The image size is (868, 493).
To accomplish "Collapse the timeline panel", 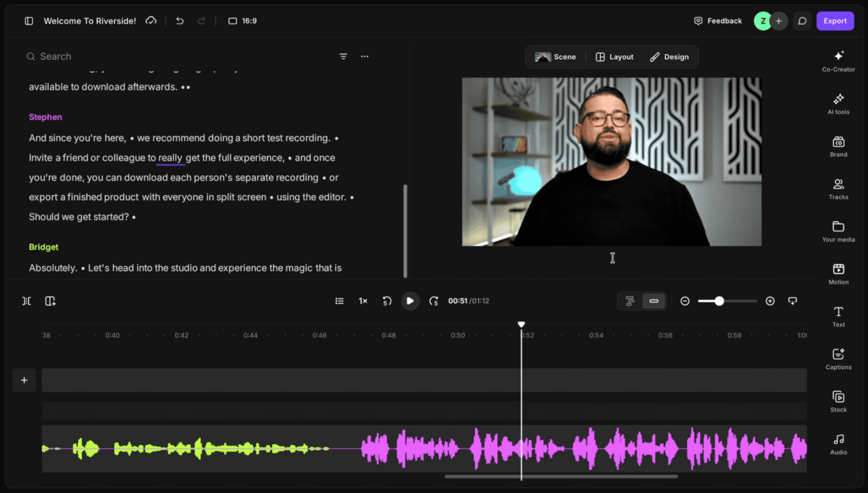I will pyautogui.click(x=793, y=301).
